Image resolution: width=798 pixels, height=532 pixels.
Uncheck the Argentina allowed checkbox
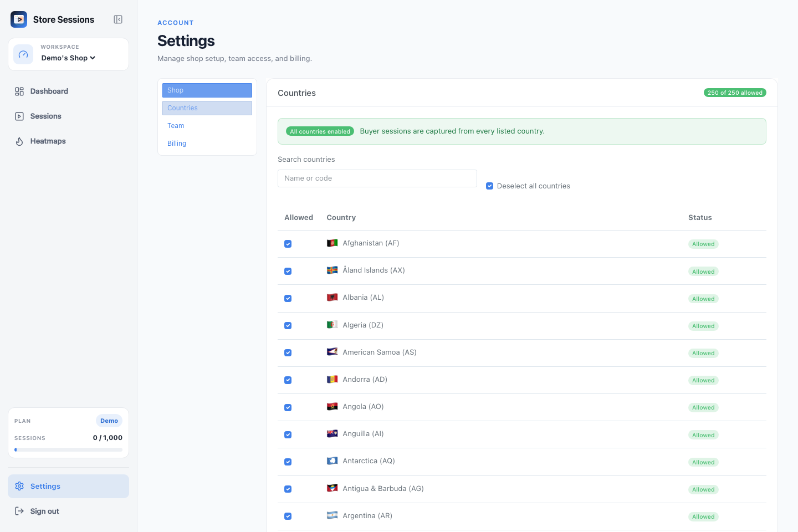(x=288, y=516)
